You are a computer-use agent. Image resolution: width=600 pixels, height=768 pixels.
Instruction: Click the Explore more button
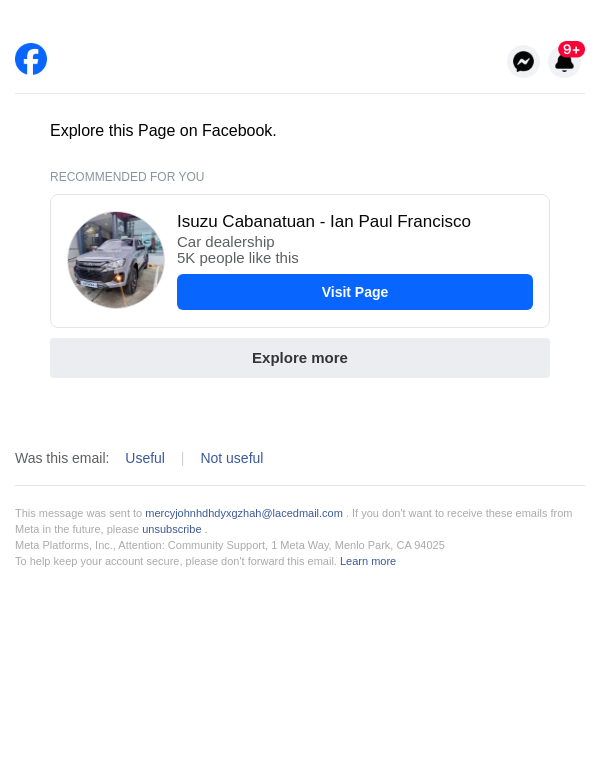pos(300,358)
